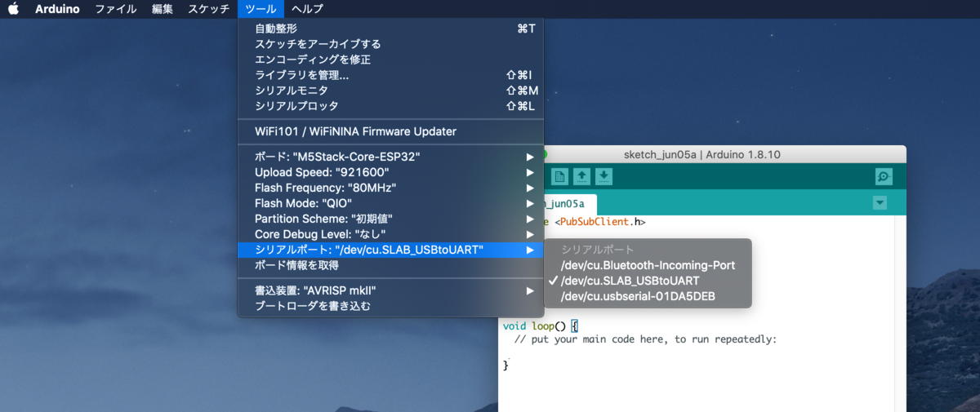Screen dimensions: 980x412
Task: Click the put your main code comment line
Action: [645, 339]
